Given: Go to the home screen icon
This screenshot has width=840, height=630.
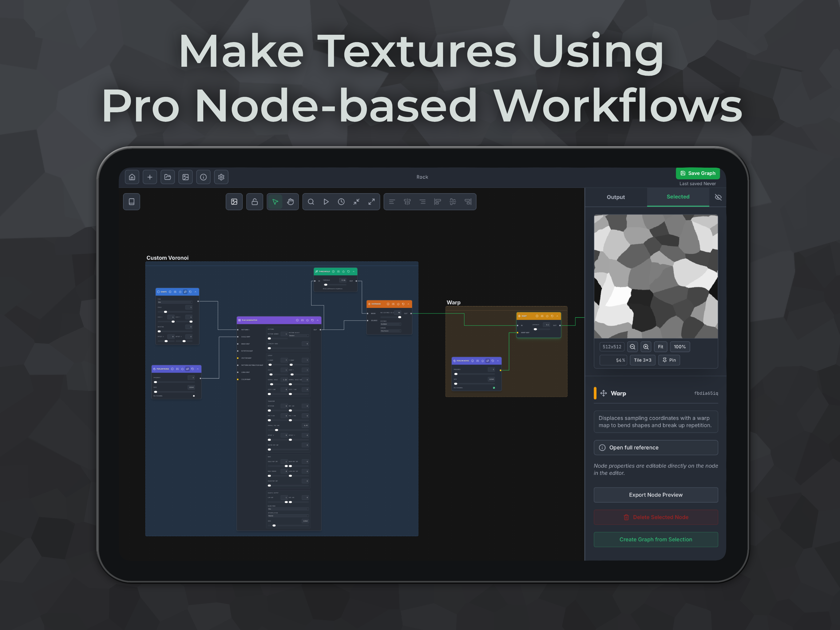Looking at the screenshot, I should pyautogui.click(x=132, y=177).
